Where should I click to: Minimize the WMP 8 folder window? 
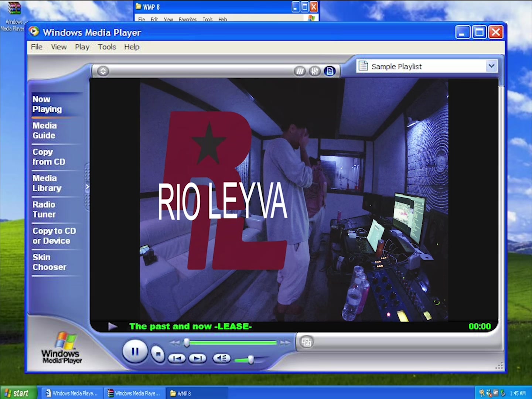296,7
